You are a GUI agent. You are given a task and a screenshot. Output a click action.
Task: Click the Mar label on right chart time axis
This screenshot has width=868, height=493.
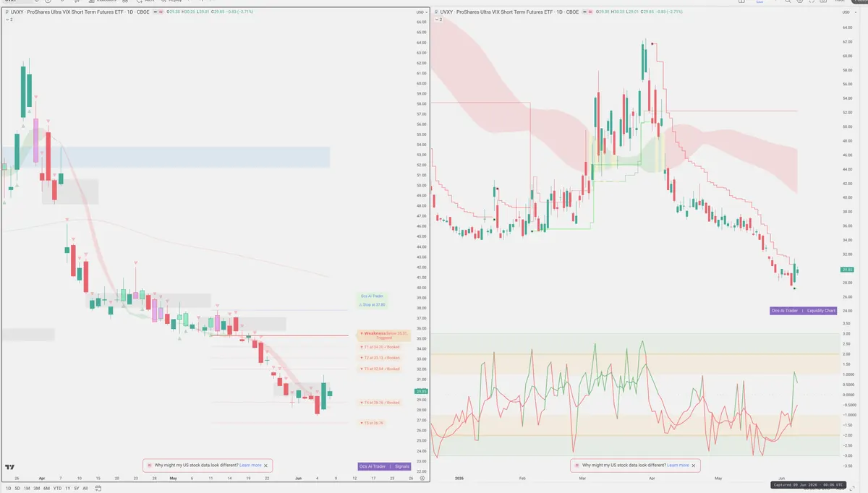pos(584,478)
